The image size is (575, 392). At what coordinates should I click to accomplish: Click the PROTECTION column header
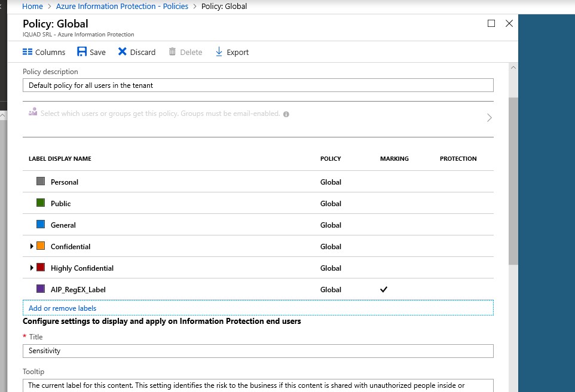pyautogui.click(x=458, y=159)
